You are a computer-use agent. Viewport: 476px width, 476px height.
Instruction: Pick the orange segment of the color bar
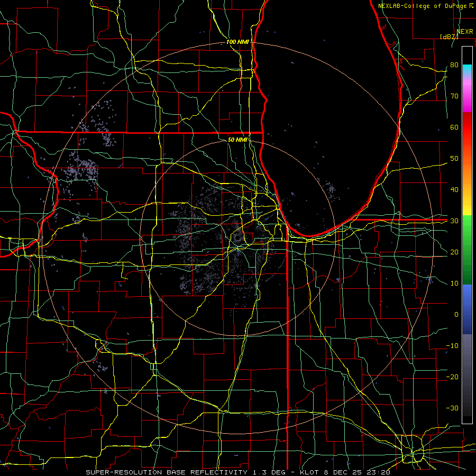[x=467, y=175]
